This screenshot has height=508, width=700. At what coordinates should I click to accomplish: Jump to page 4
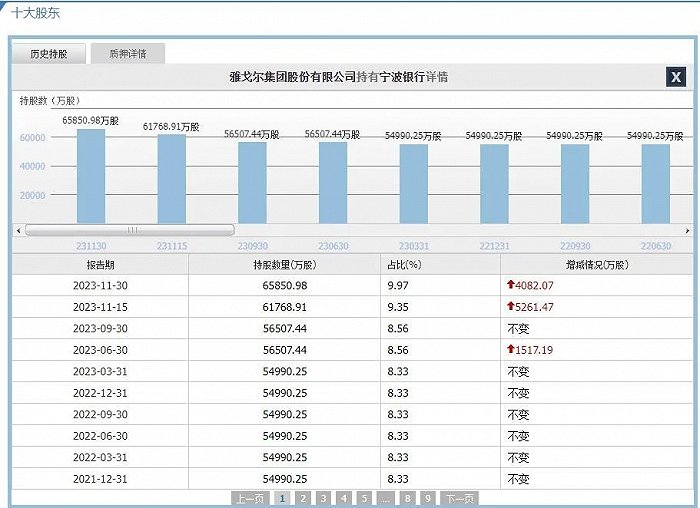tap(344, 498)
